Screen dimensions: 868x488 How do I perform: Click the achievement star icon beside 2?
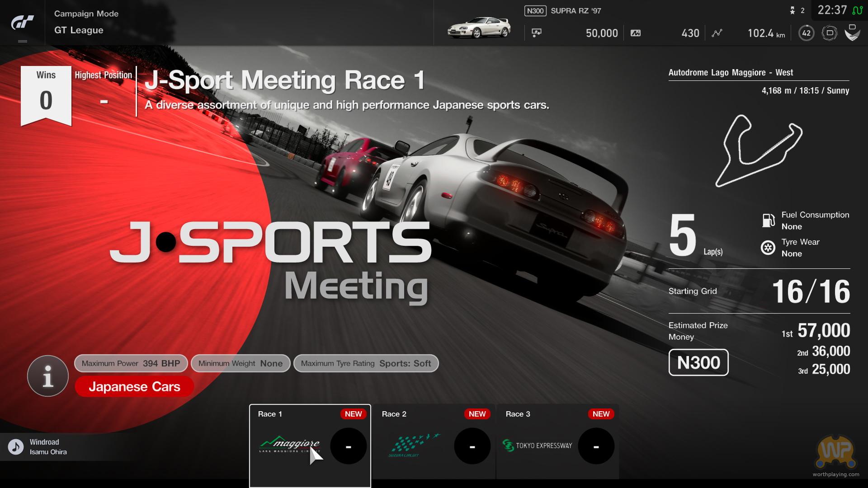click(x=792, y=10)
